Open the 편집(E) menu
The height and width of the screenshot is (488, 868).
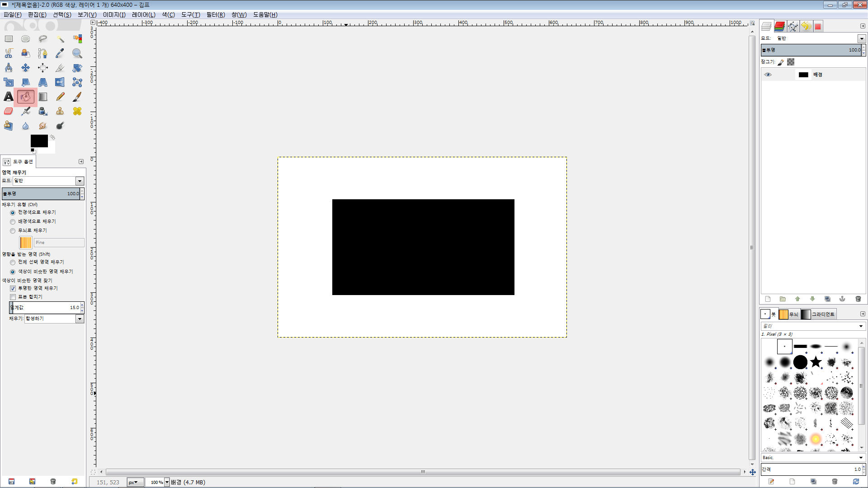[x=37, y=15]
